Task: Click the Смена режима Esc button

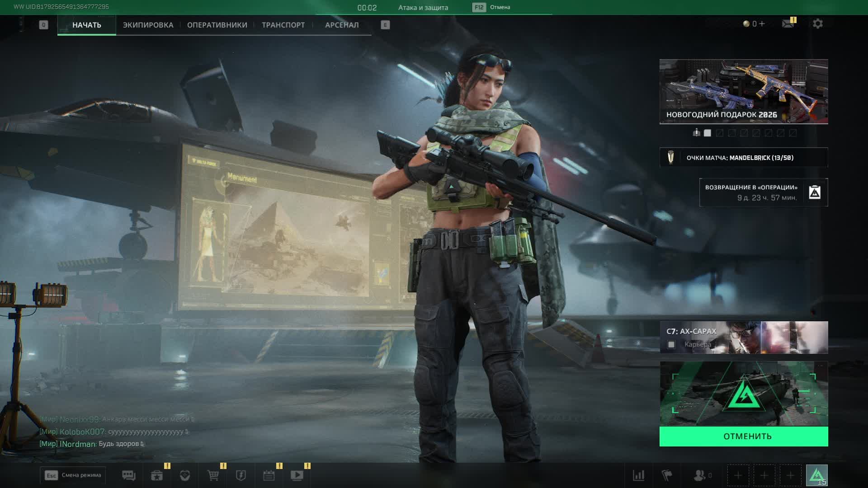Action: point(73,475)
